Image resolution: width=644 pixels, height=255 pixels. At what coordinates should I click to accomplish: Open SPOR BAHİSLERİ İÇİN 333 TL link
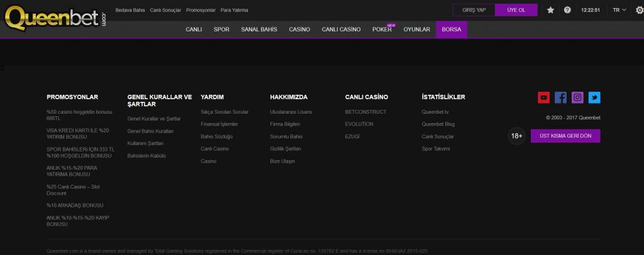(80, 153)
